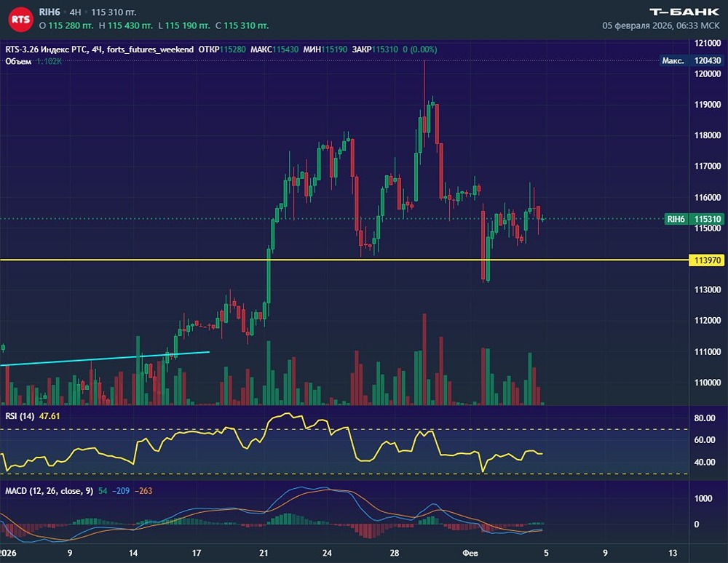Click the 1000 value on the MACD scale

coord(704,498)
